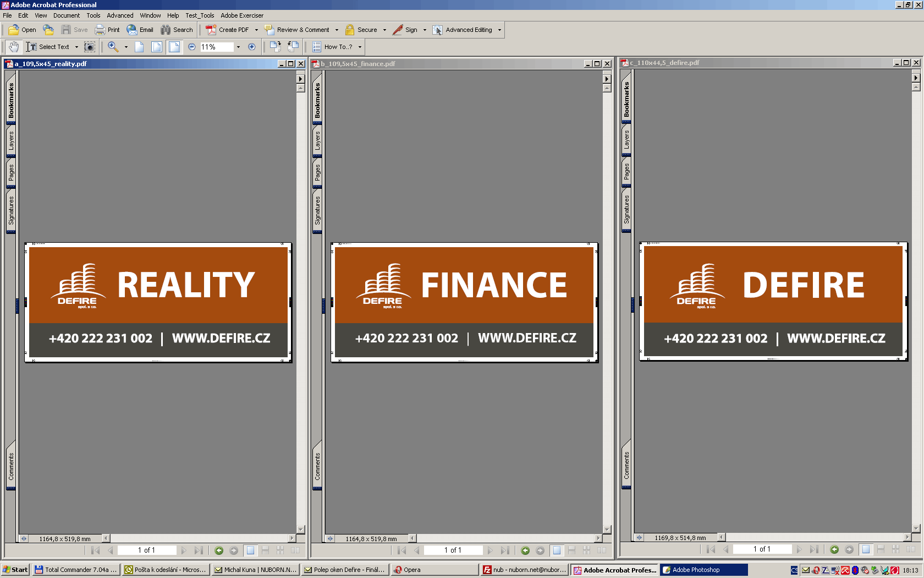Open Pages tab in finance.pdf window
The image size is (924, 578).
(x=317, y=173)
